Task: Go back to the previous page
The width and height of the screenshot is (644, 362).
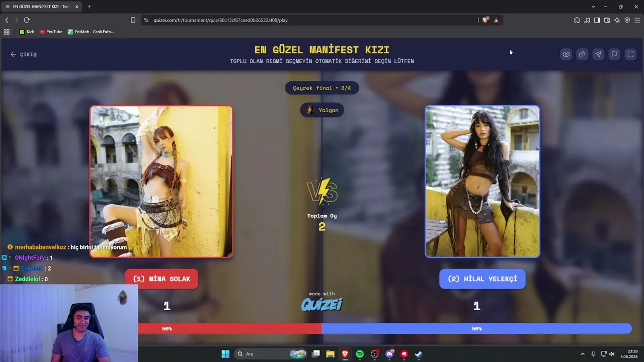Action: tap(7, 20)
